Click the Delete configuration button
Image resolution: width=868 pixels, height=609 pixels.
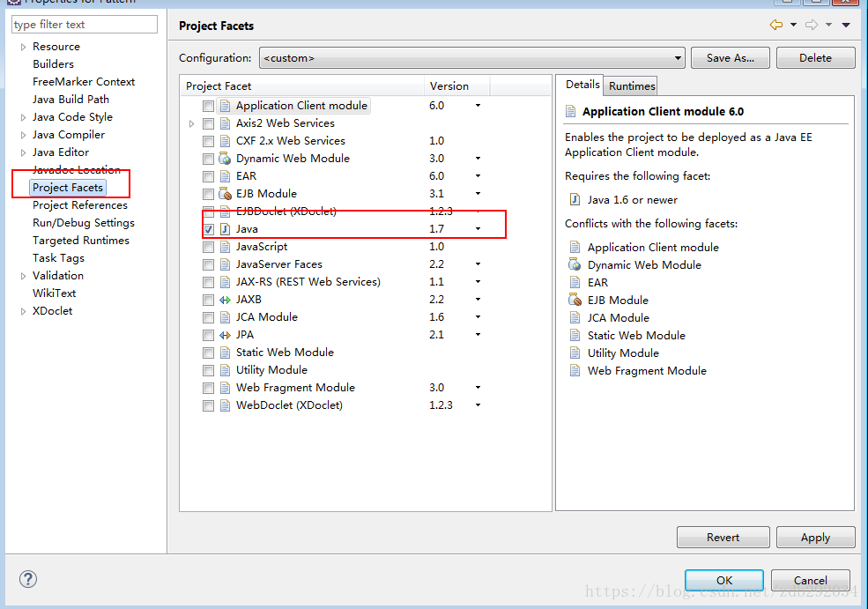coord(815,57)
